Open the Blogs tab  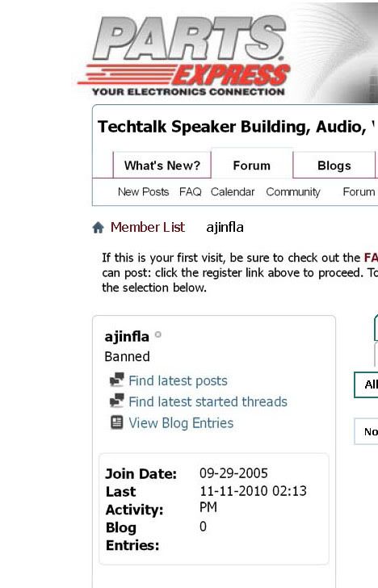(334, 166)
